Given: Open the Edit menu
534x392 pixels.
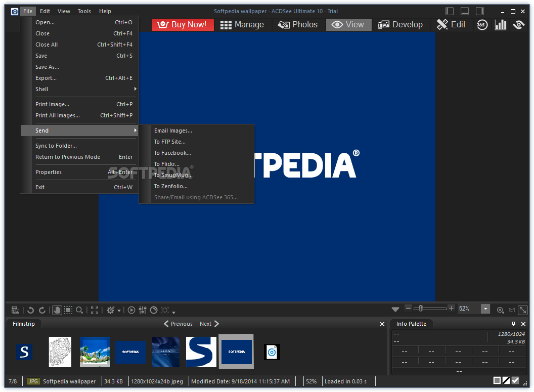Looking at the screenshot, I should point(45,11).
